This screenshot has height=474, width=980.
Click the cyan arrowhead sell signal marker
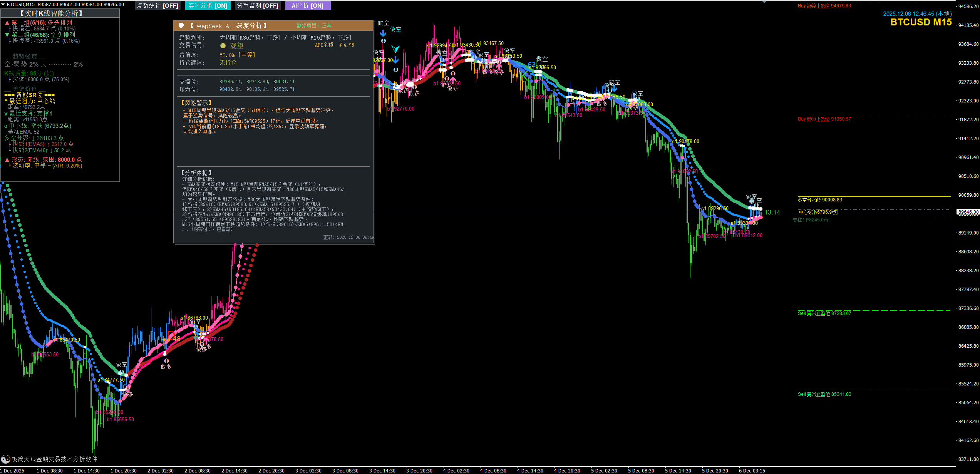(395, 49)
